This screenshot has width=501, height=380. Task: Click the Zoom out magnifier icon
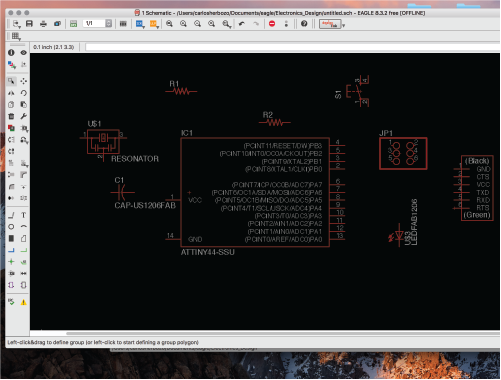click(197, 24)
